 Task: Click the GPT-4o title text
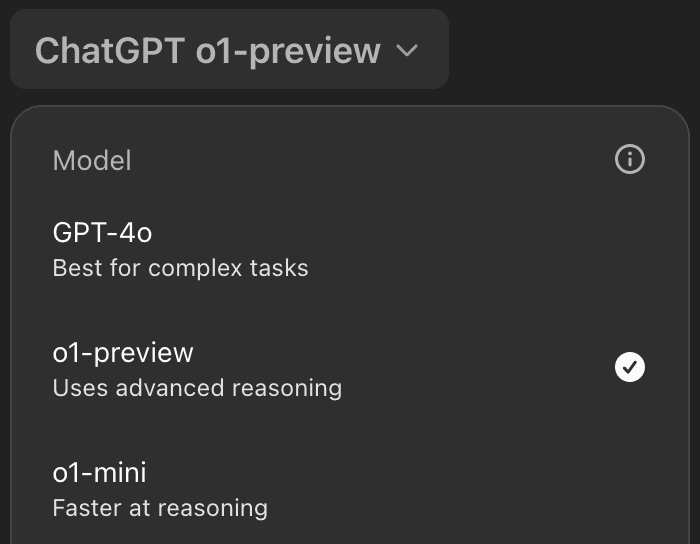pyautogui.click(x=102, y=233)
